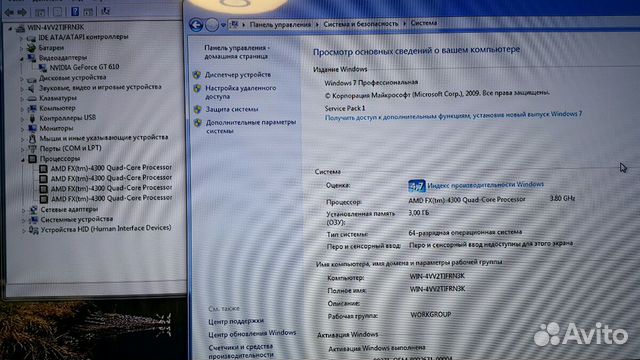Click the Процессоры category icon
The height and width of the screenshot is (360, 640).
pyautogui.click(x=33, y=159)
